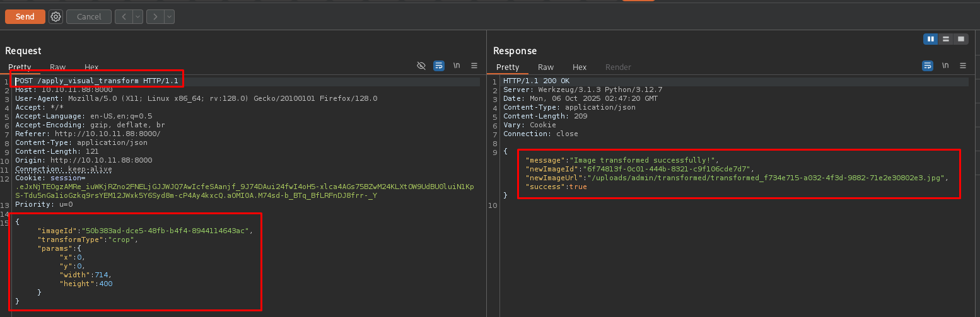
Task: Switch to top-bottom split layout view
Action: [x=945, y=39]
